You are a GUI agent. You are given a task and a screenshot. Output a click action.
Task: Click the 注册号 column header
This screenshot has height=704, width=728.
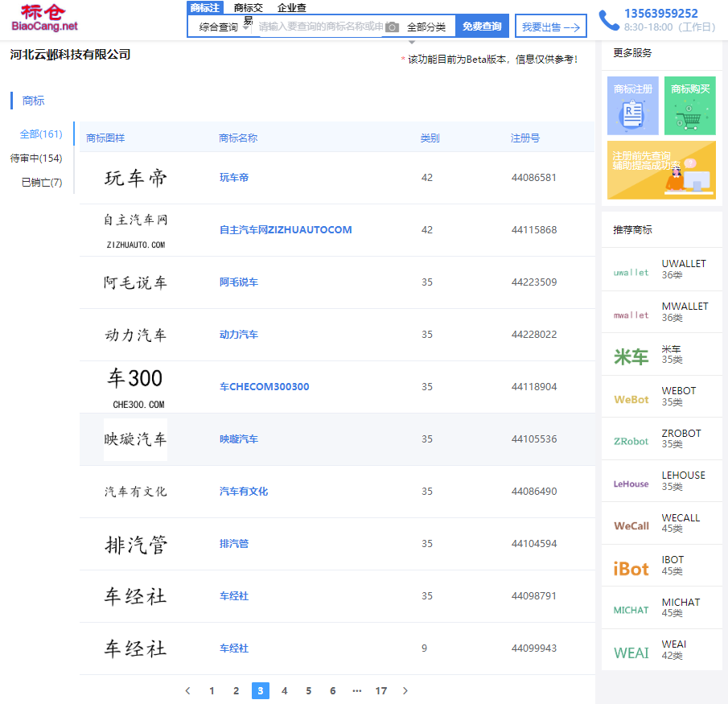pyautogui.click(x=525, y=138)
